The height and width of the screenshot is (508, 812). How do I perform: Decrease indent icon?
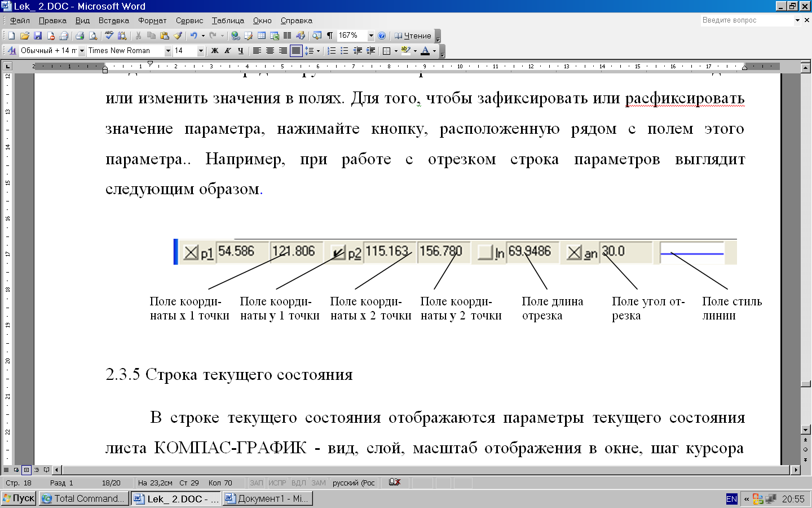358,51
